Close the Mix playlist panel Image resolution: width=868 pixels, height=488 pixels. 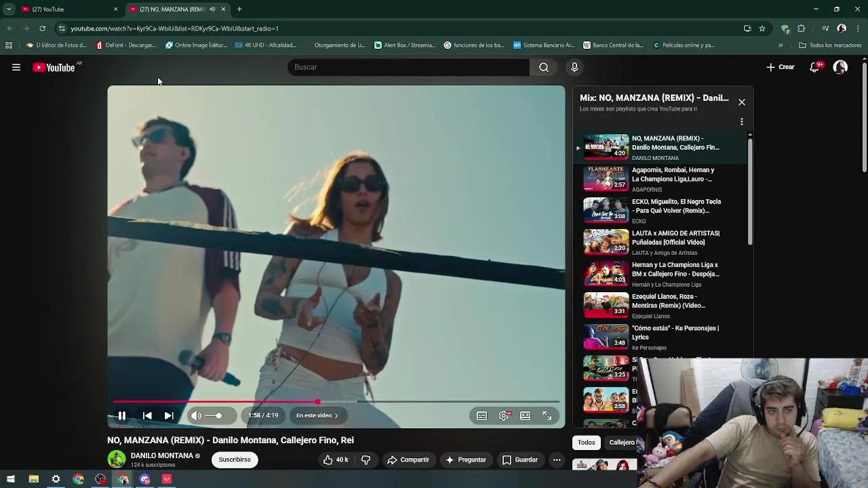[742, 102]
